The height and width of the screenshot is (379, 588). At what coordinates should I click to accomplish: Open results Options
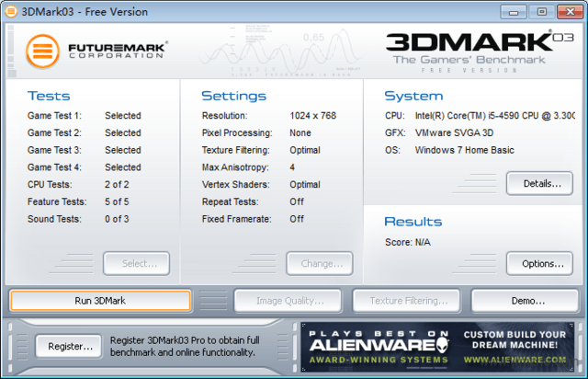pyautogui.click(x=539, y=264)
